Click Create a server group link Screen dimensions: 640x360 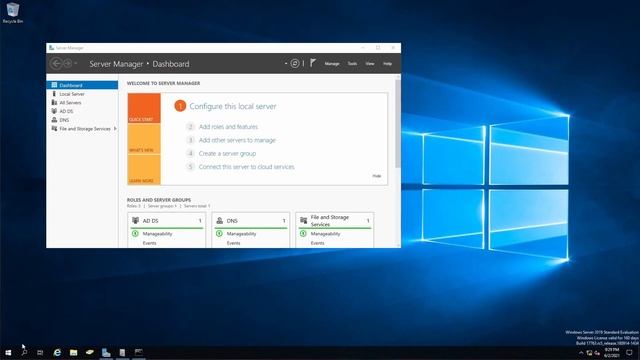pos(227,153)
